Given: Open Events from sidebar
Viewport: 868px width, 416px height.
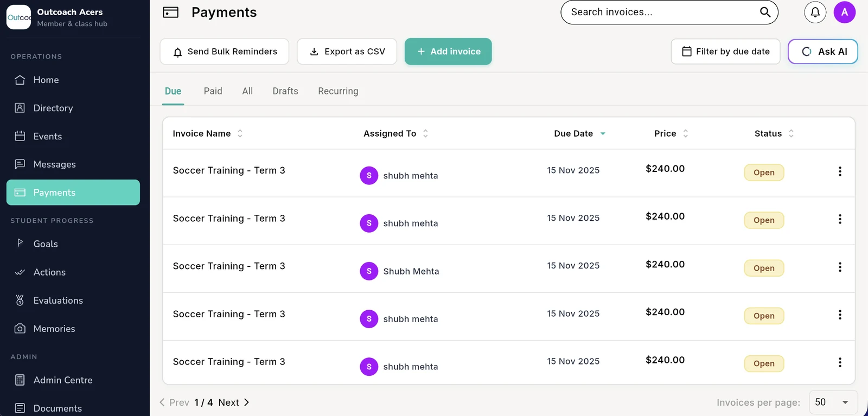Looking at the screenshot, I should tap(73, 136).
